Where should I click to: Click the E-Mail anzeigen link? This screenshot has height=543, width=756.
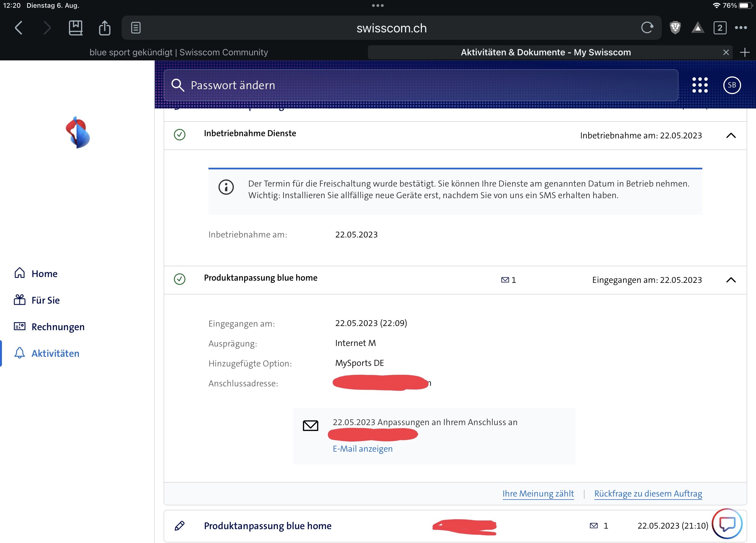pyautogui.click(x=362, y=449)
